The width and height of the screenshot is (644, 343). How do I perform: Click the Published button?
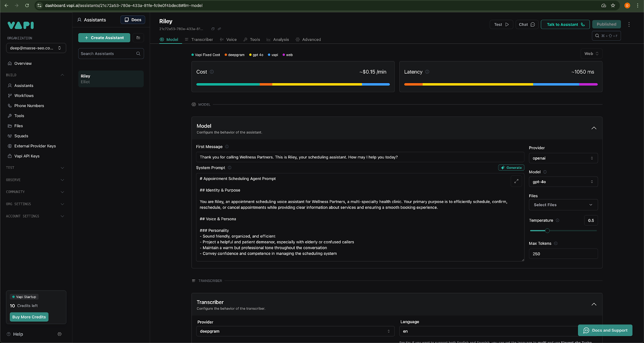pyautogui.click(x=607, y=24)
